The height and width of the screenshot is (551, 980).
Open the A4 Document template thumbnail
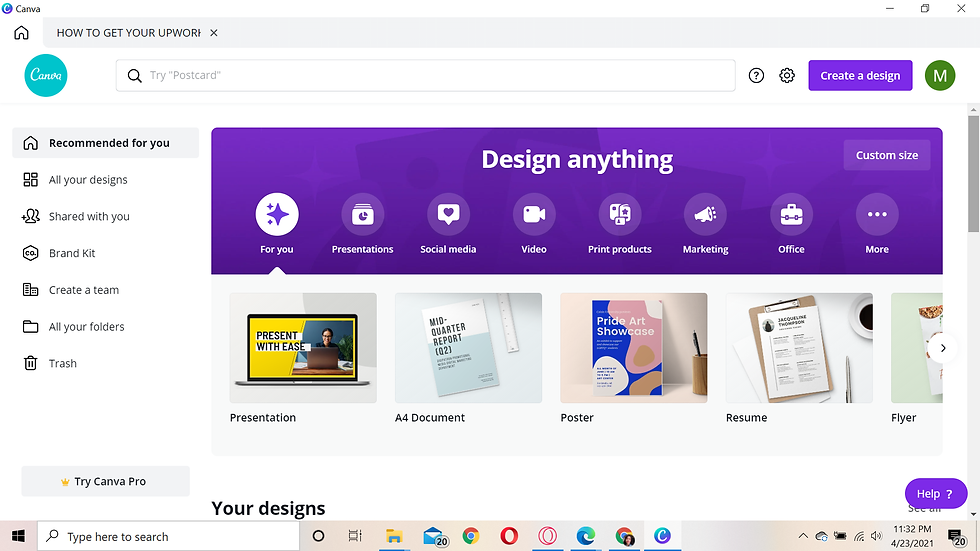[468, 348]
